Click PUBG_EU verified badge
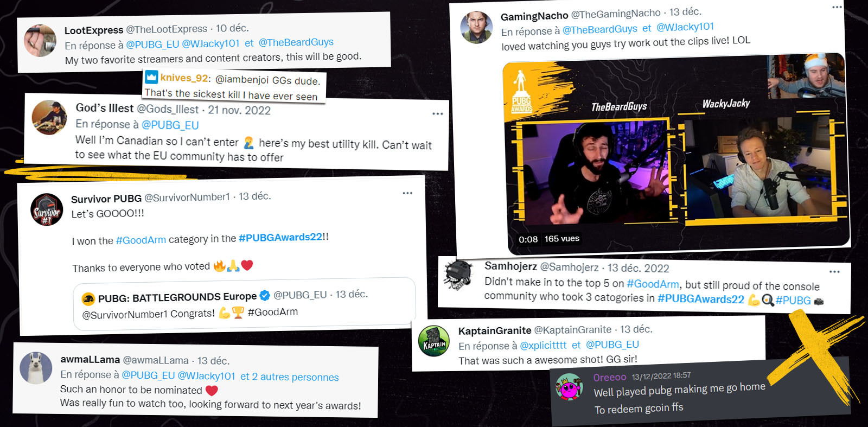 [265, 296]
